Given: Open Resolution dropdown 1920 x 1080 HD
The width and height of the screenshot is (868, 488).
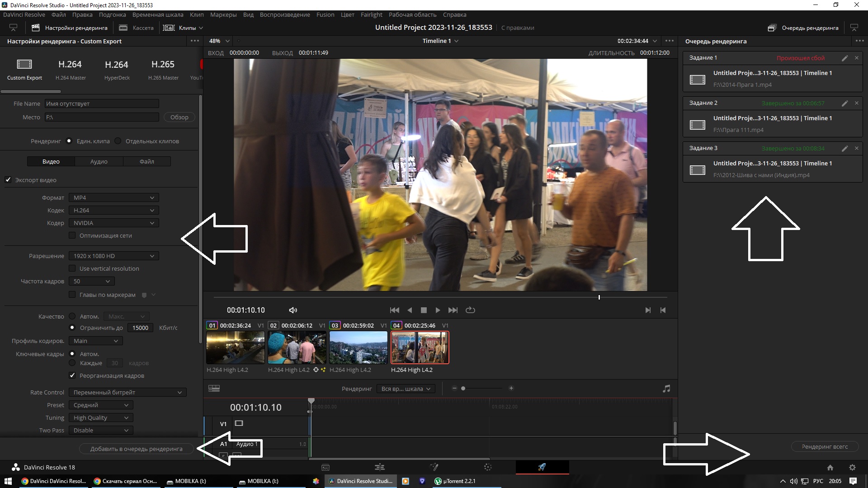Looking at the screenshot, I should [113, 256].
